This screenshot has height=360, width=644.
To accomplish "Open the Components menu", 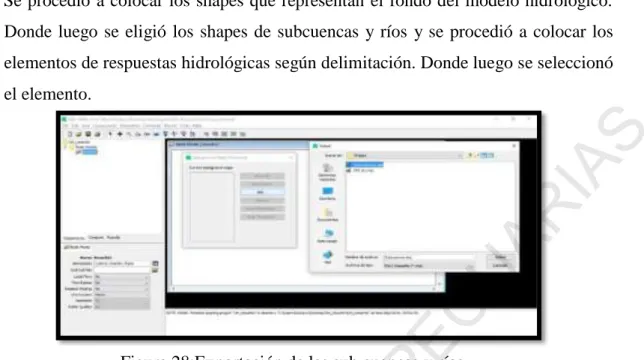I will (x=104, y=126).
